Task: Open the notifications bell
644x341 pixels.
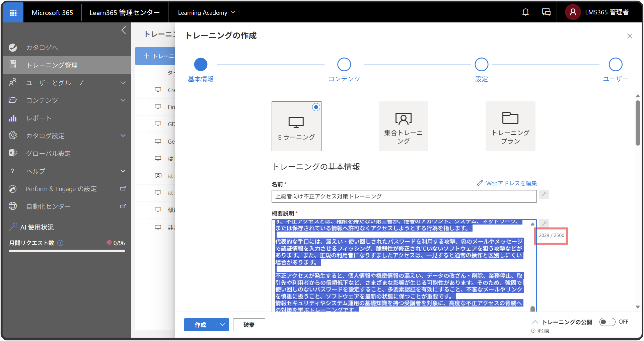Action: coord(525,12)
